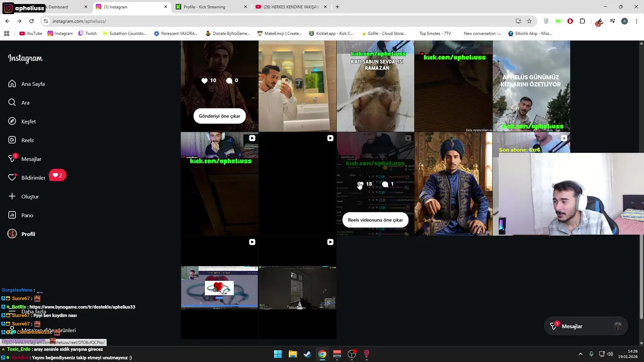The width and height of the screenshot is (644, 362).
Task: Open the floating Mesajlar button
Action: tap(585, 326)
